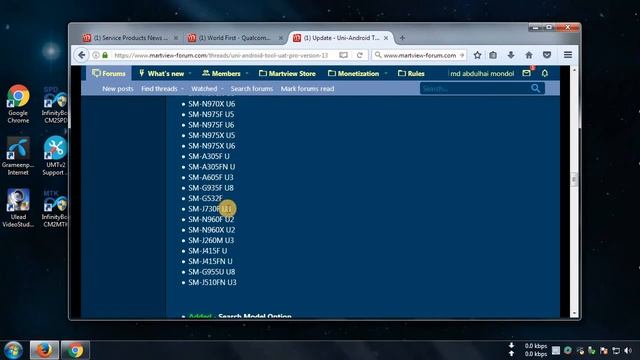Switch to Firefox in the taskbar
Screen dimensions: 640x360
(44, 350)
